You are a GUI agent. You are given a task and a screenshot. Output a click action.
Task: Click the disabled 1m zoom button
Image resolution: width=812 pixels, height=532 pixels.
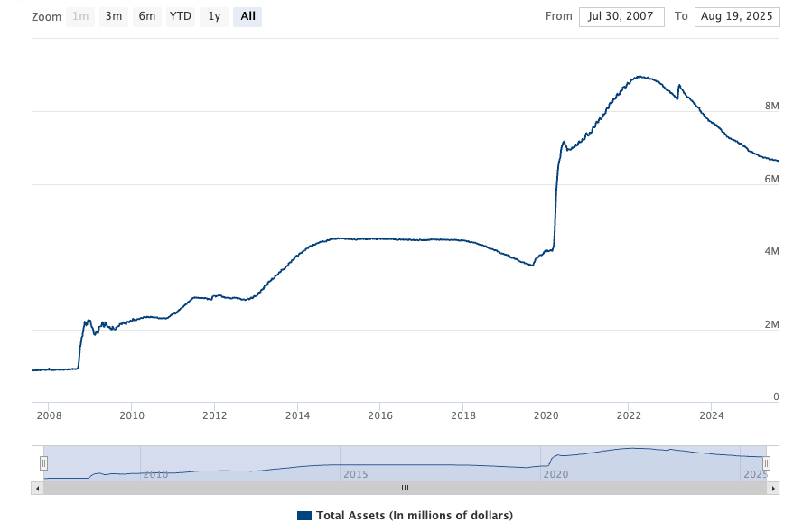click(80, 16)
